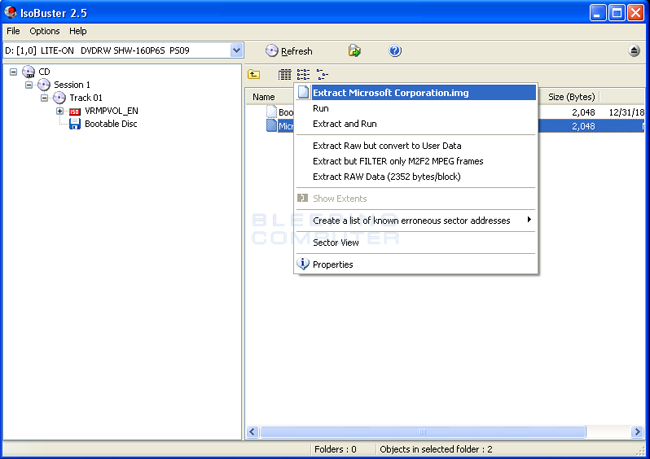Choose Extract Raw but convert to User Data
650x459 pixels.
tap(416, 146)
